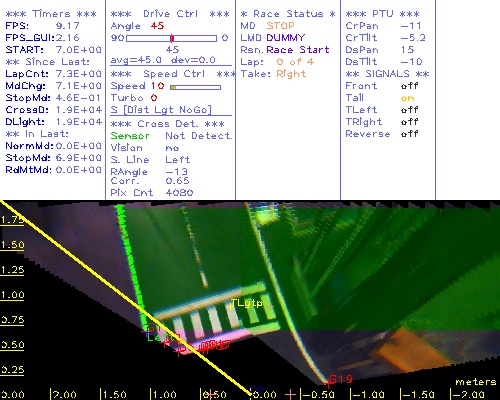
Task: Toggle the Front signal off value
Action: coord(409,86)
